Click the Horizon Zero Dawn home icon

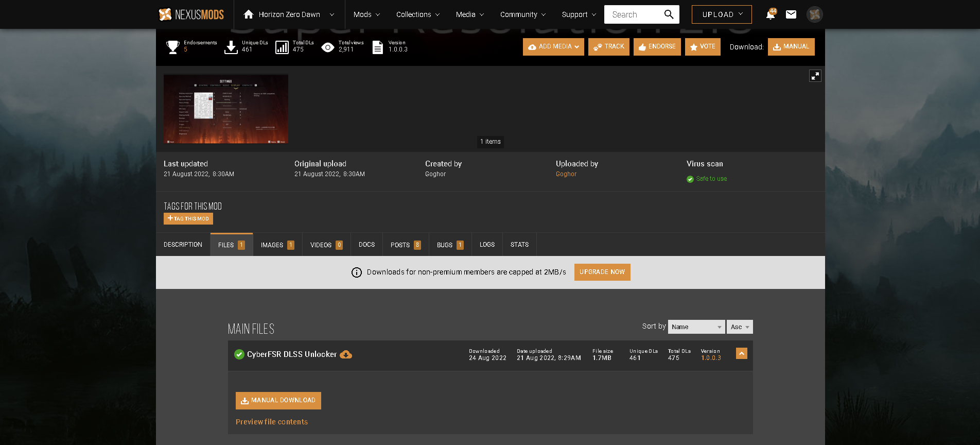pyautogui.click(x=249, y=14)
